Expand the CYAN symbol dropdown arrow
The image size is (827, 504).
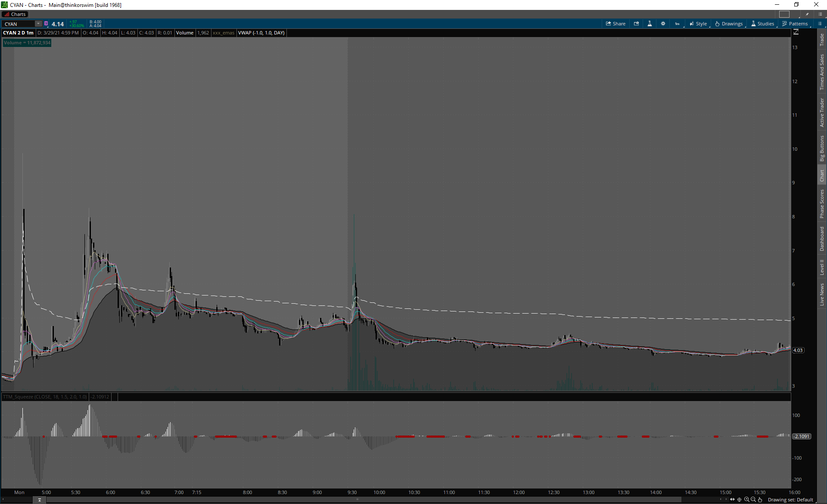point(38,24)
